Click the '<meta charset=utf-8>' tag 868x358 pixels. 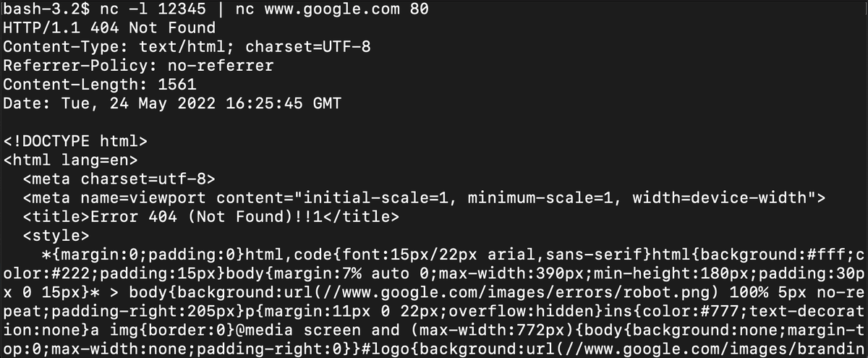119,179
